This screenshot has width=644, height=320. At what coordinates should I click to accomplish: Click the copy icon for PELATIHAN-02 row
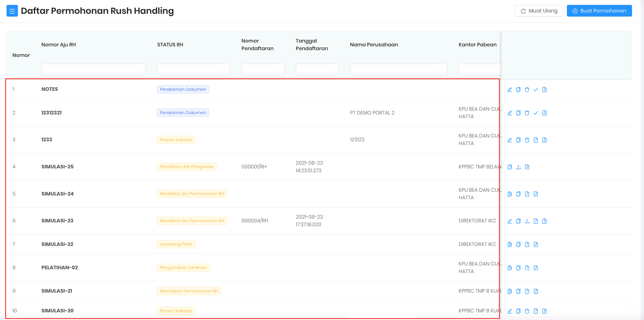518,268
